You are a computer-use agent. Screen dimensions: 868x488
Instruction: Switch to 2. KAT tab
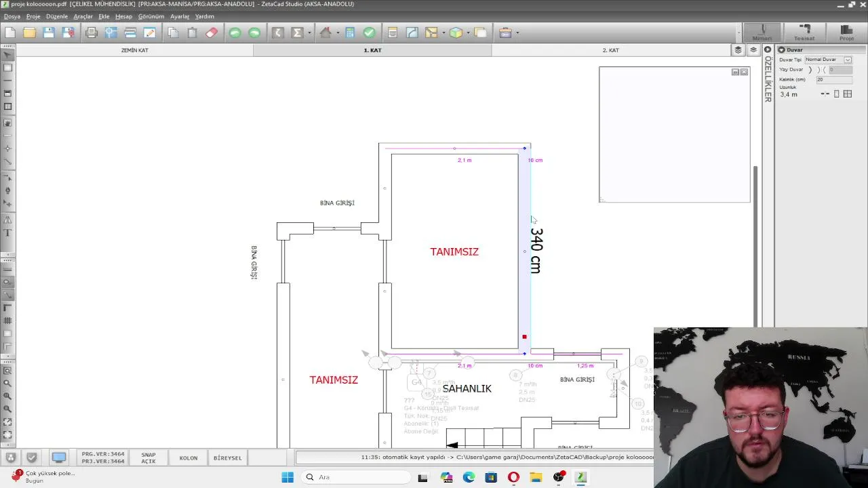[611, 50]
